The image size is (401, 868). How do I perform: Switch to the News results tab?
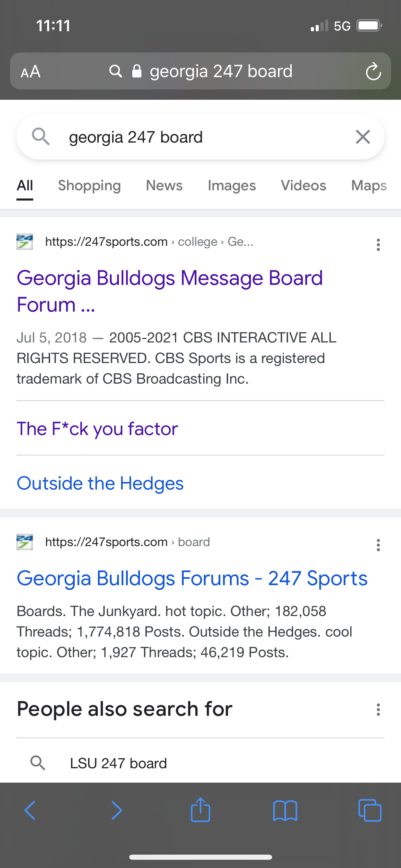click(164, 185)
